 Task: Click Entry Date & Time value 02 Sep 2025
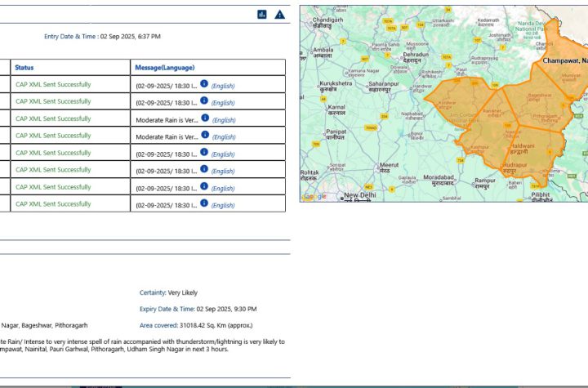(131, 37)
